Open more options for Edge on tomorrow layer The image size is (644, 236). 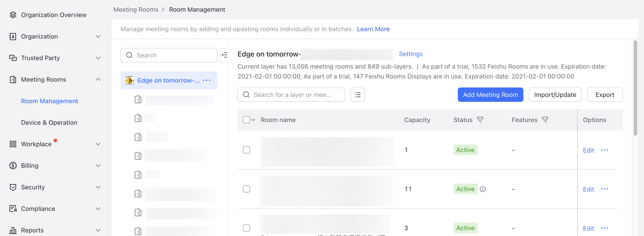207,80
